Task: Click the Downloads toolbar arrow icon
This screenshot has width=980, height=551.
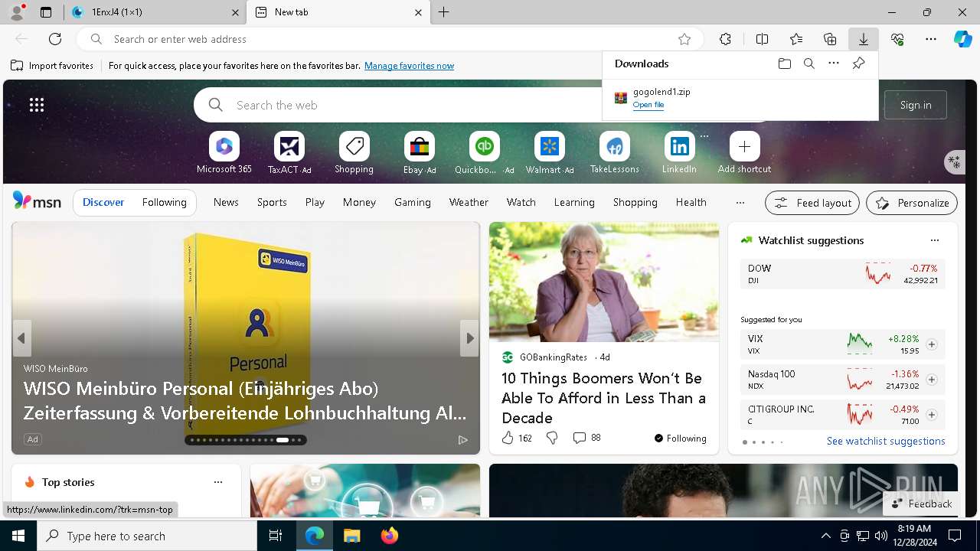Action: [864, 39]
